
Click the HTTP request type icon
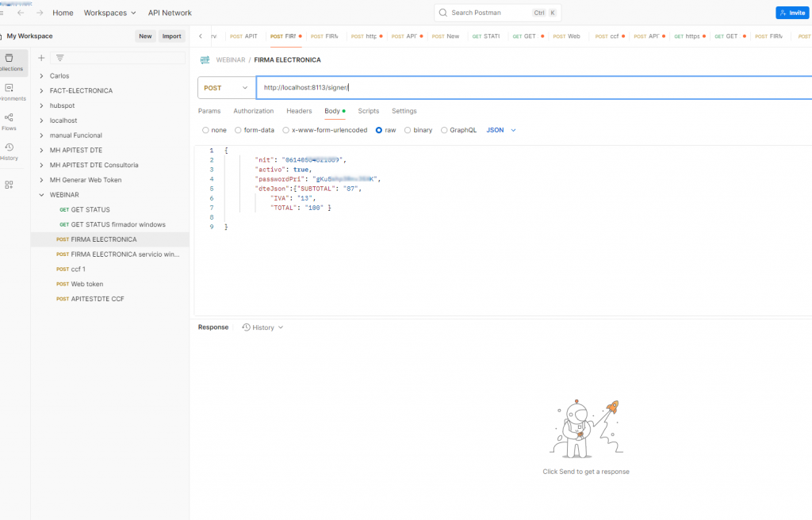pos(205,60)
